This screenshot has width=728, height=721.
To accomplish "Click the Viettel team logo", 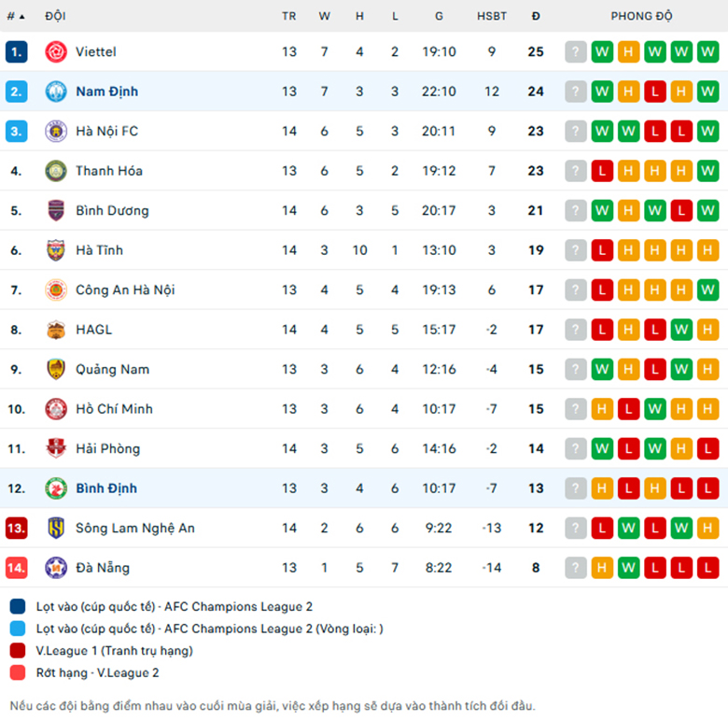I will 56,51.
